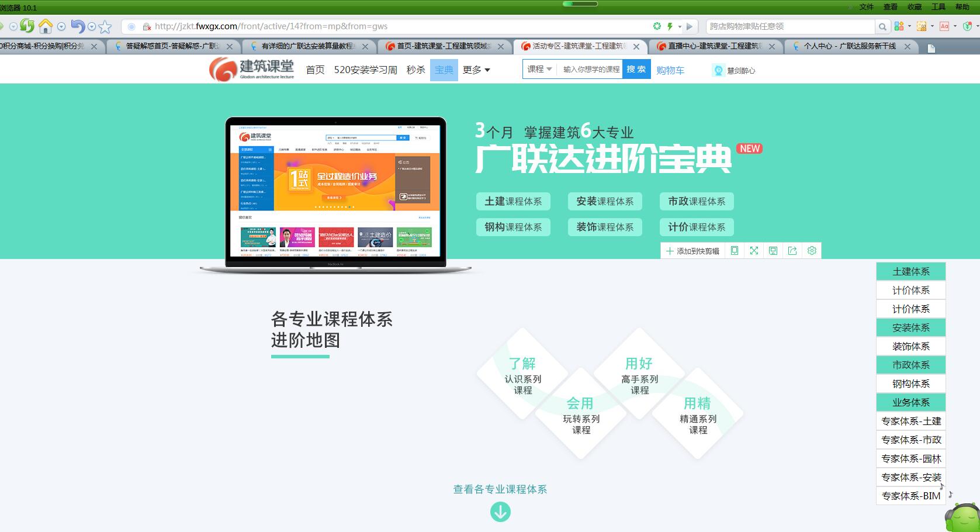The width and height of the screenshot is (980, 532).
Task: Expand the 更多 navigation dropdown
Action: point(476,70)
